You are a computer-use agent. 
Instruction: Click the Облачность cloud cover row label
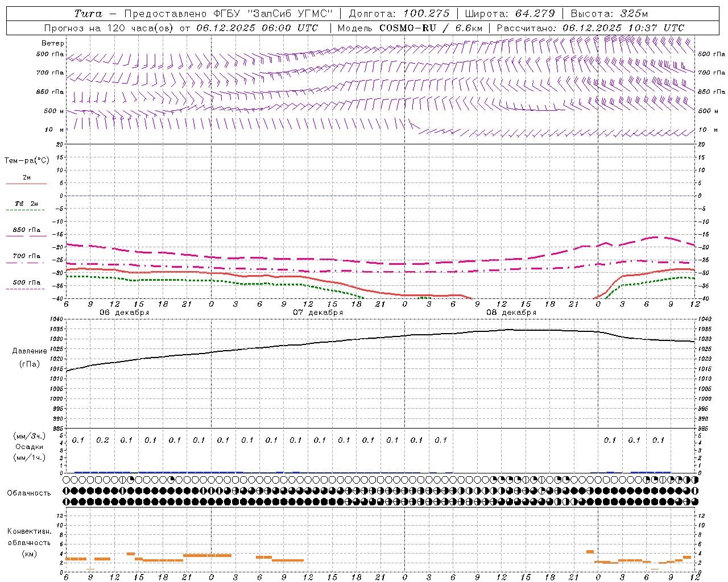coord(29,493)
